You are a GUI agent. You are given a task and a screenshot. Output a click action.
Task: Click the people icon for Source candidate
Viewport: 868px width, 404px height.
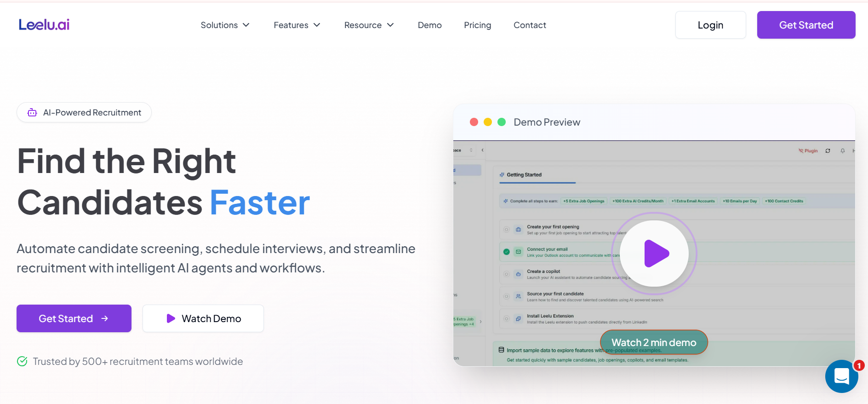tap(518, 296)
